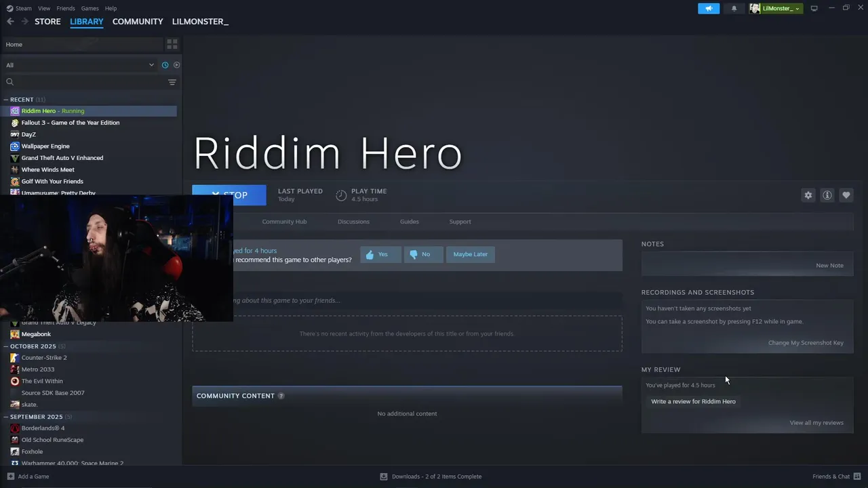This screenshot has width=868, height=488.
Task: Open the LilMonster_ account dropdown
Action: [776, 8]
